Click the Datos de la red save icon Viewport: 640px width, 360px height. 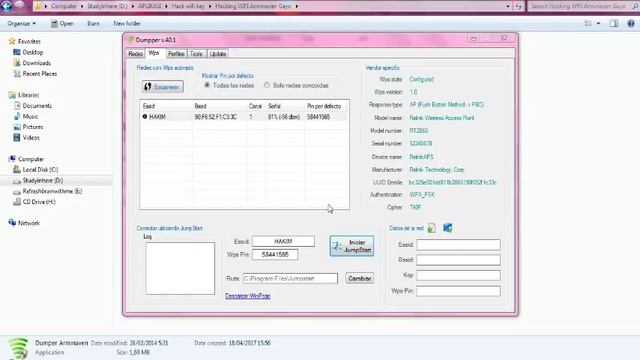431,228
